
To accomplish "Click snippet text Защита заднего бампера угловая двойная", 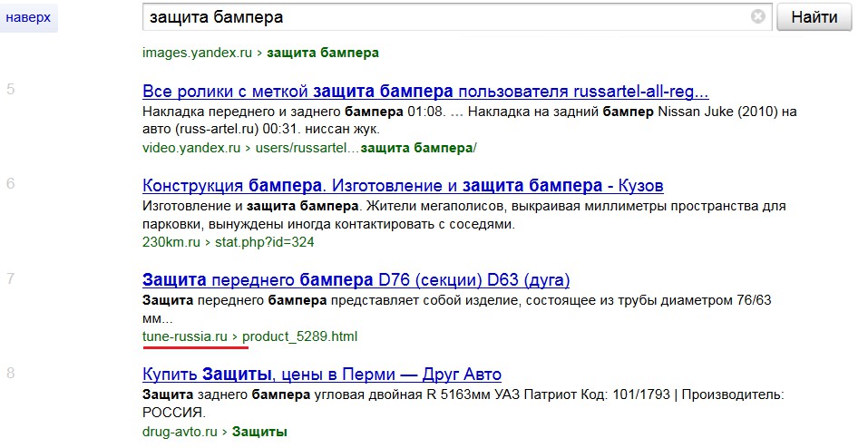I will (281, 395).
